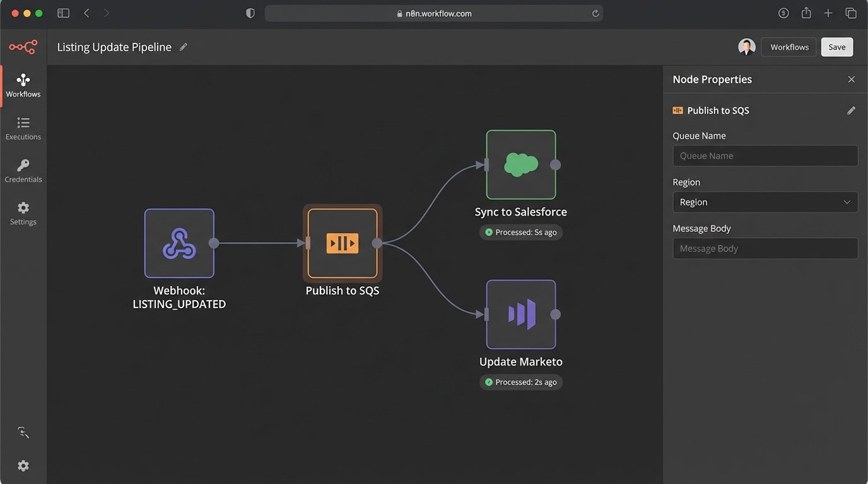Focus the Message Body field

point(765,248)
